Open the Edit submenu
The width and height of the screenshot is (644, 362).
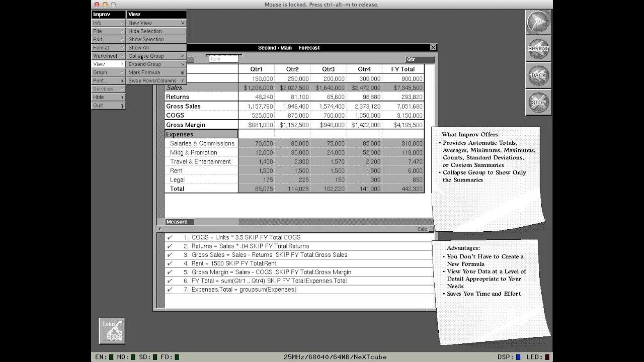pyautogui.click(x=108, y=39)
